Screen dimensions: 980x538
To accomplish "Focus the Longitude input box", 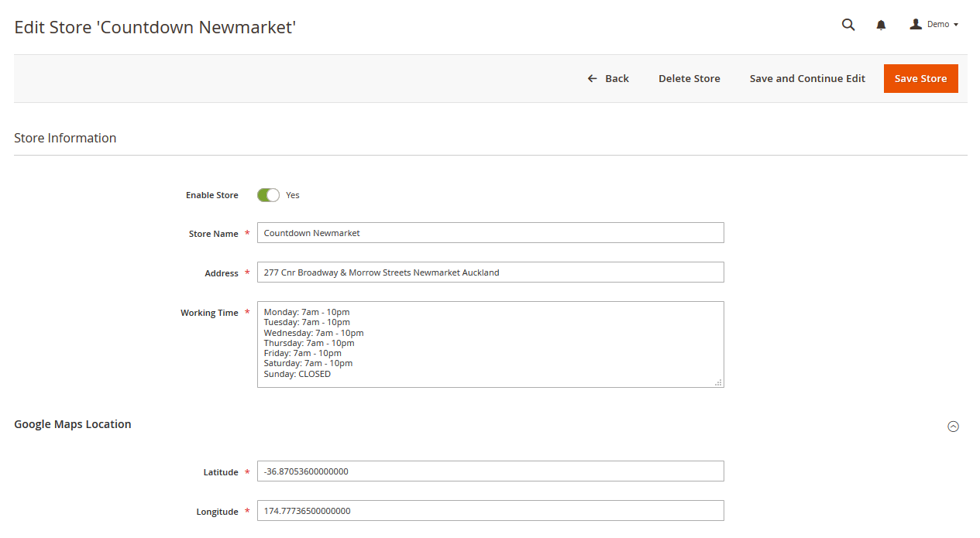I will (490, 511).
